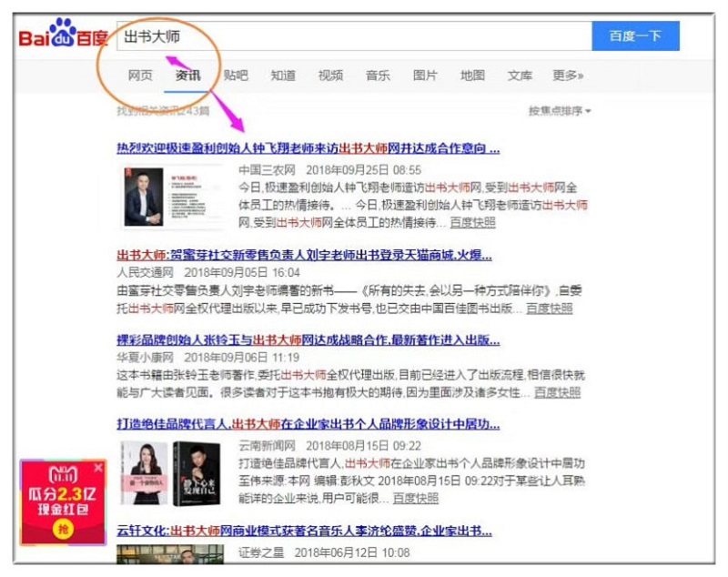Select the 贴吧 tab
This screenshot has width=728, height=577.
pyautogui.click(x=236, y=76)
